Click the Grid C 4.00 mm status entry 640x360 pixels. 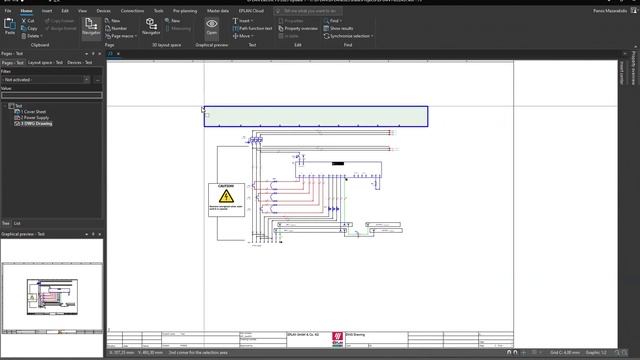pos(565,352)
